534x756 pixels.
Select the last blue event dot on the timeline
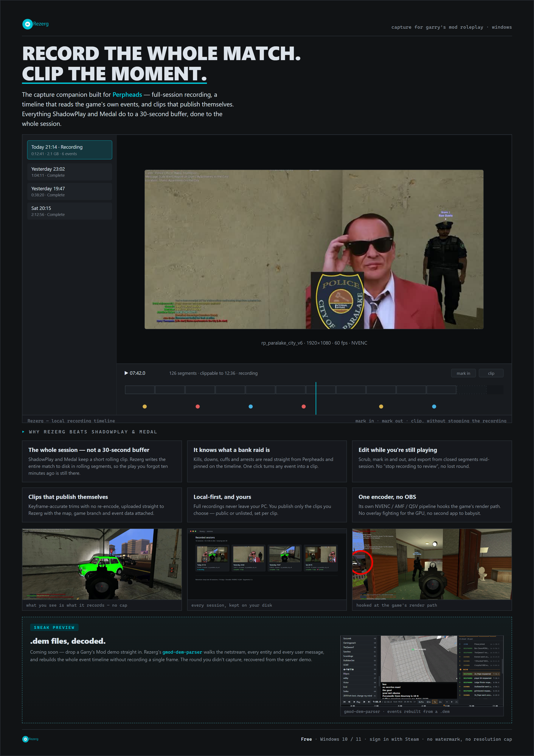pos(434,406)
